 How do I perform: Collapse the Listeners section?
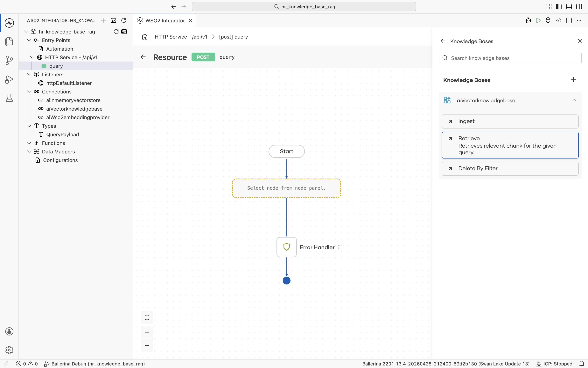click(x=29, y=74)
